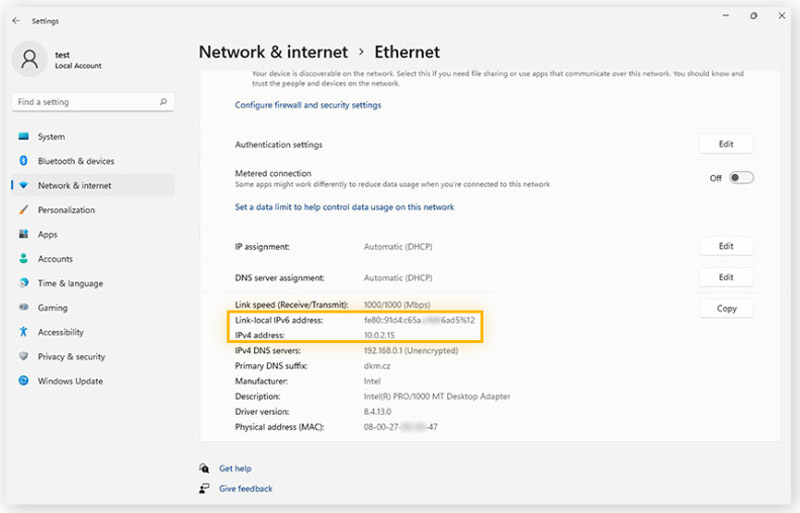This screenshot has width=800, height=513.
Task: Copy the network properties
Action: pyautogui.click(x=725, y=309)
